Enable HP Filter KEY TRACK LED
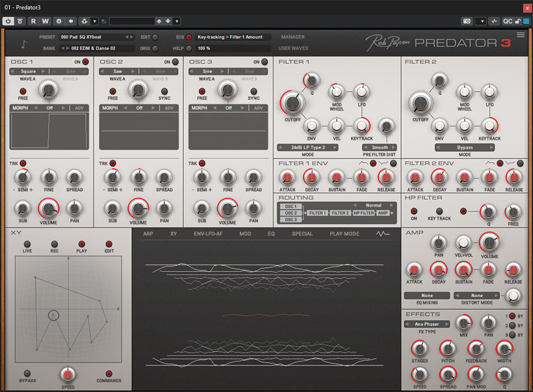 click(x=439, y=211)
